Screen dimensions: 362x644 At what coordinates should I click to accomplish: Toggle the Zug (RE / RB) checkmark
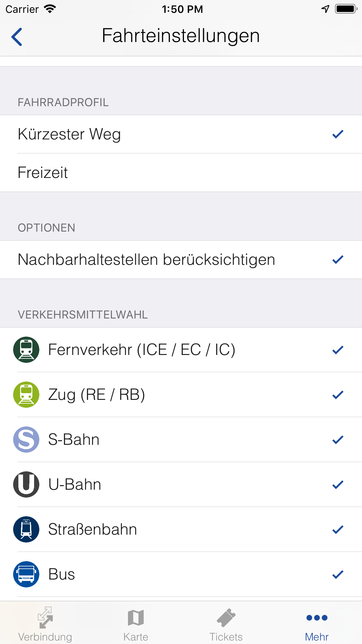click(x=338, y=395)
